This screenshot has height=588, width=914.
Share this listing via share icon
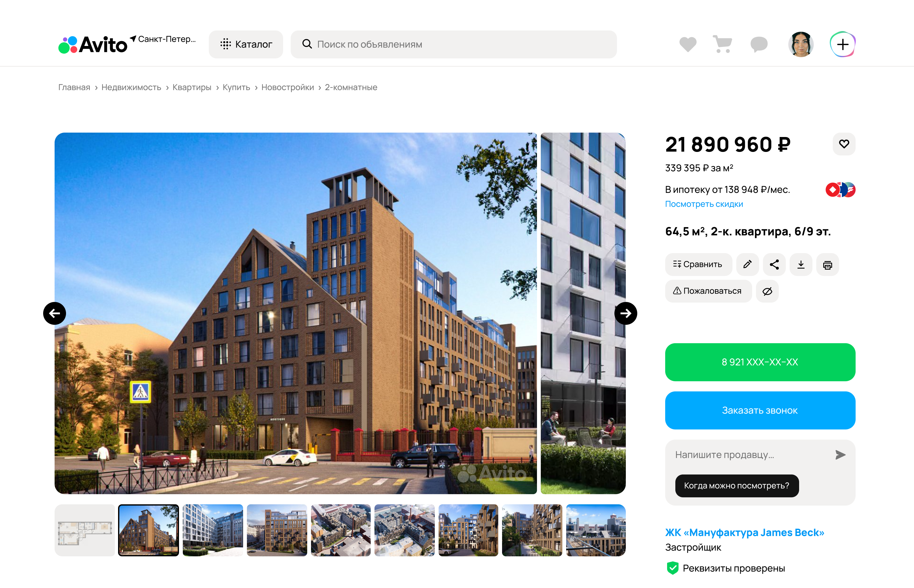coord(774,264)
